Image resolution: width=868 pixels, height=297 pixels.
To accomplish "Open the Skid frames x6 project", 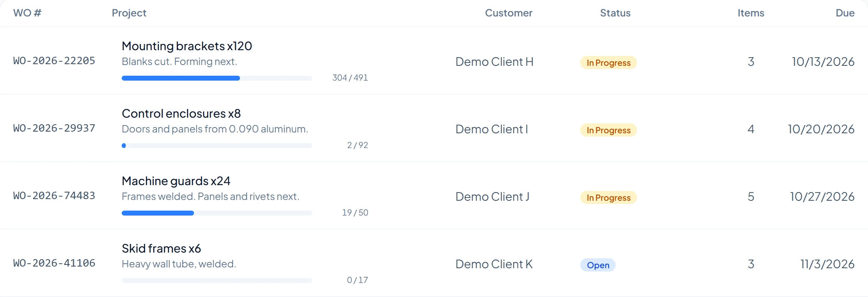I will coord(161,248).
